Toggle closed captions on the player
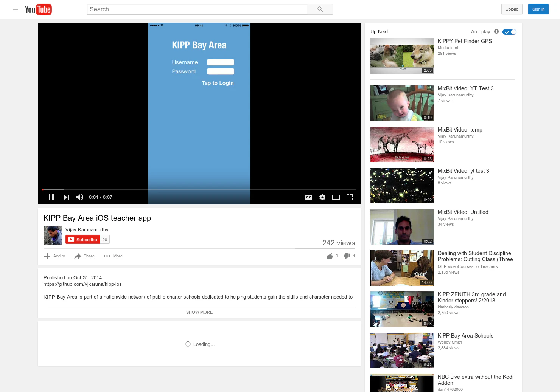 (309, 197)
